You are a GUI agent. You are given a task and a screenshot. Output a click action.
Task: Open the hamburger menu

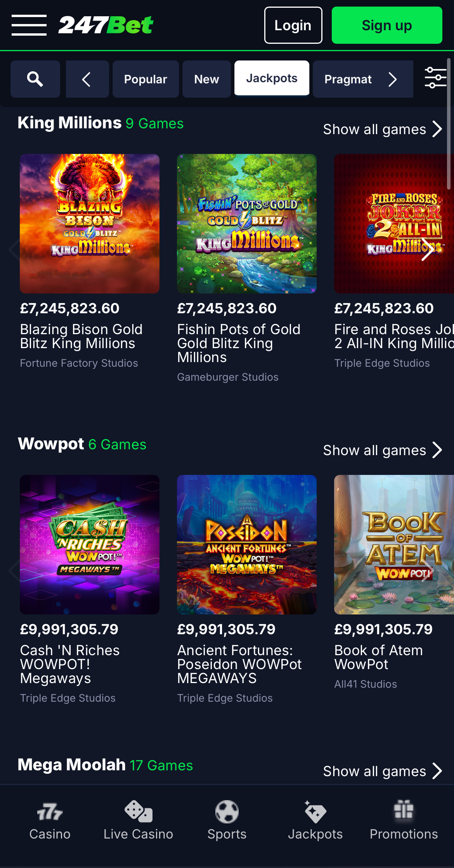(29, 25)
